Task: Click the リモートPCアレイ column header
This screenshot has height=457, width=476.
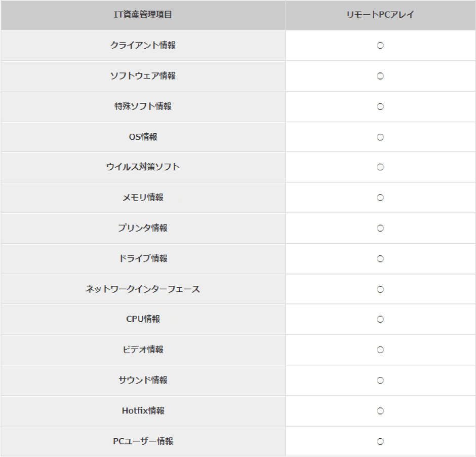Action: pyautogui.click(x=380, y=15)
